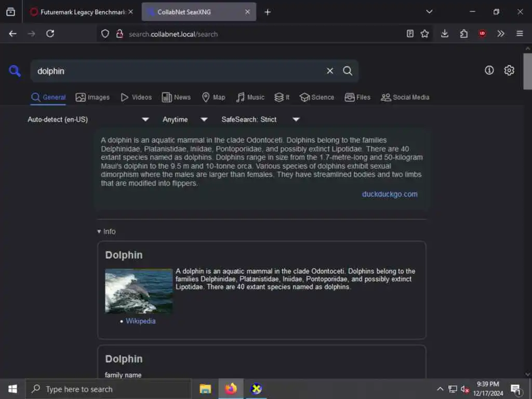
Task: Switch to Images category
Action: [x=92, y=97]
